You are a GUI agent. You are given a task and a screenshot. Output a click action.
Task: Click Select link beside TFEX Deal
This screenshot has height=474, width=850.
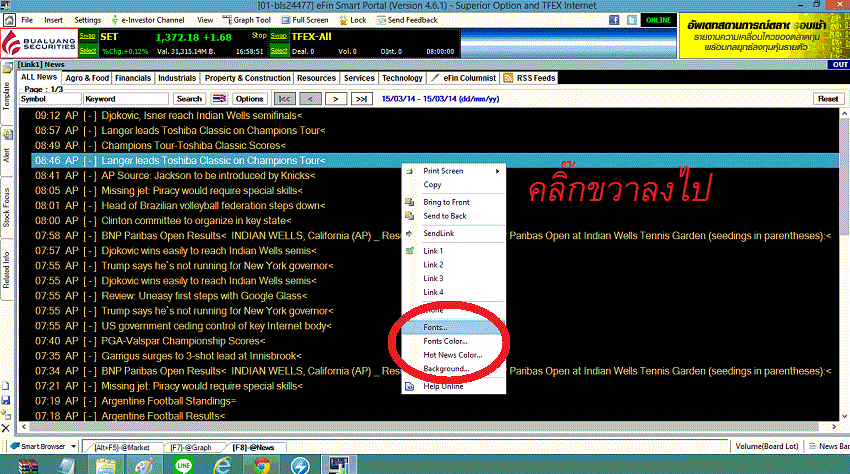tap(279, 51)
